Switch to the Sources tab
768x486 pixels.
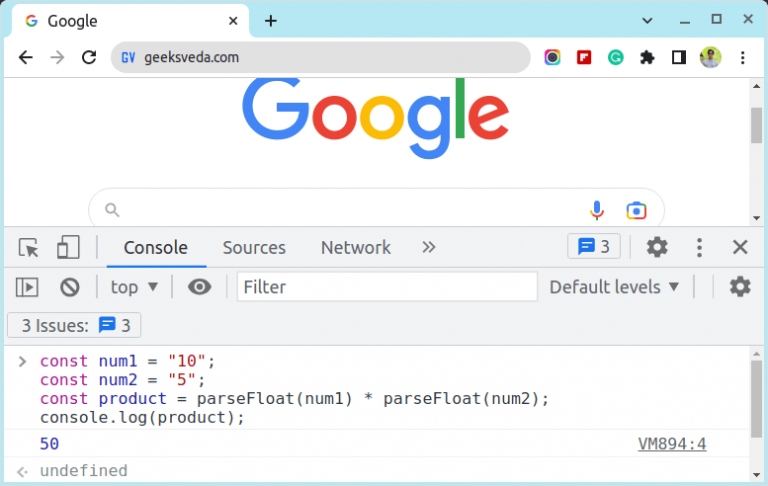click(254, 248)
